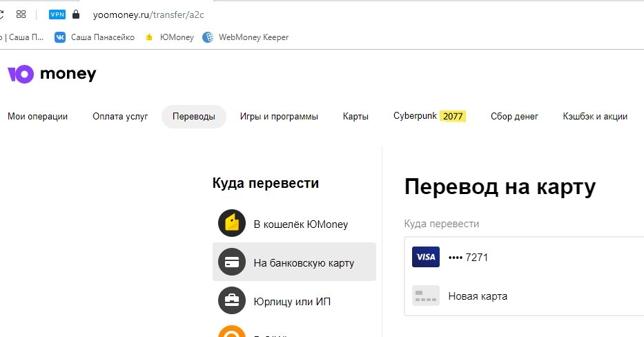Click the lock icon in address bar

[x=76, y=15]
